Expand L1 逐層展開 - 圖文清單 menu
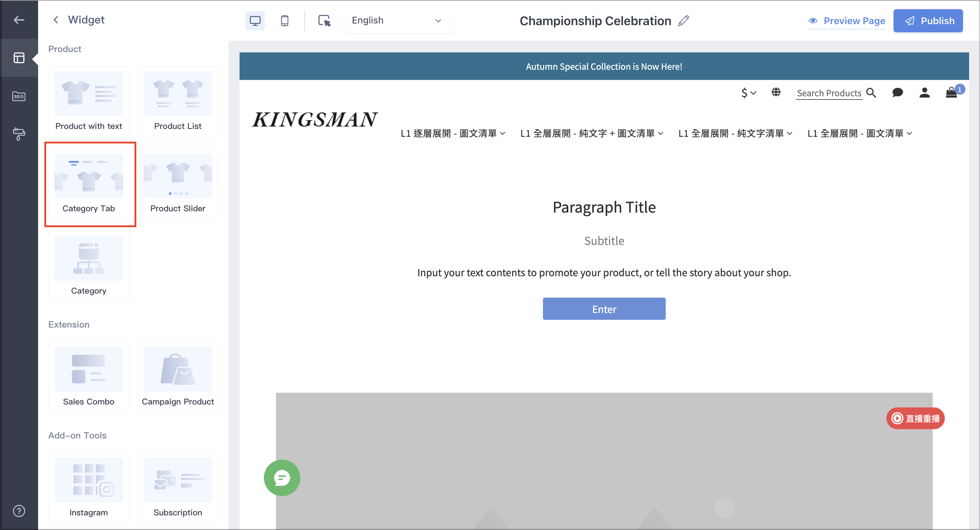Viewport: 980px width, 530px height. pyautogui.click(x=453, y=133)
